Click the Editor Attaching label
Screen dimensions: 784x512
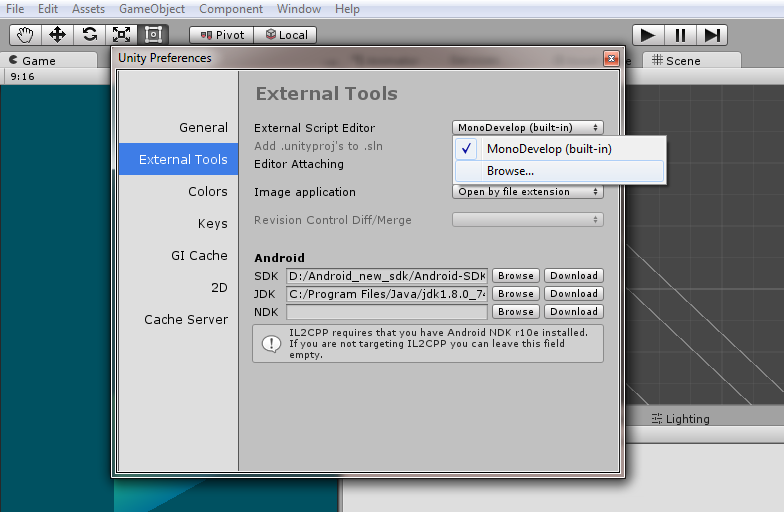tap(298, 164)
